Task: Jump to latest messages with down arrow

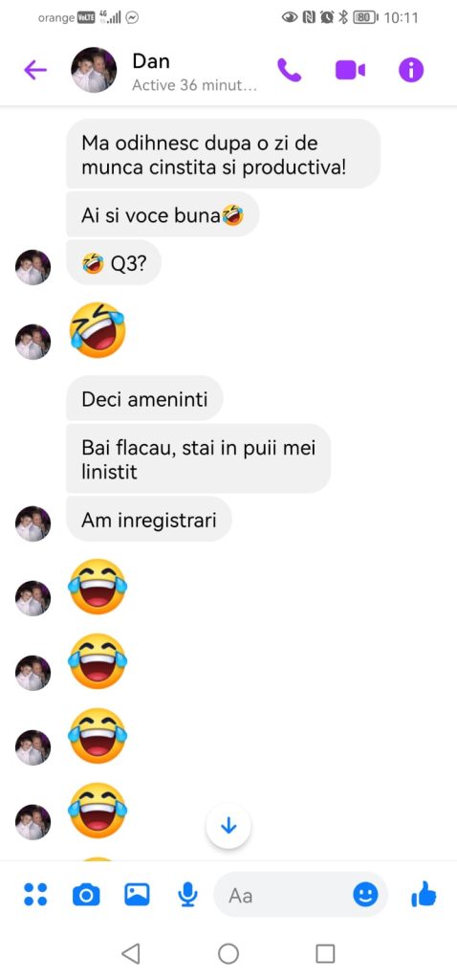Action: click(x=228, y=826)
